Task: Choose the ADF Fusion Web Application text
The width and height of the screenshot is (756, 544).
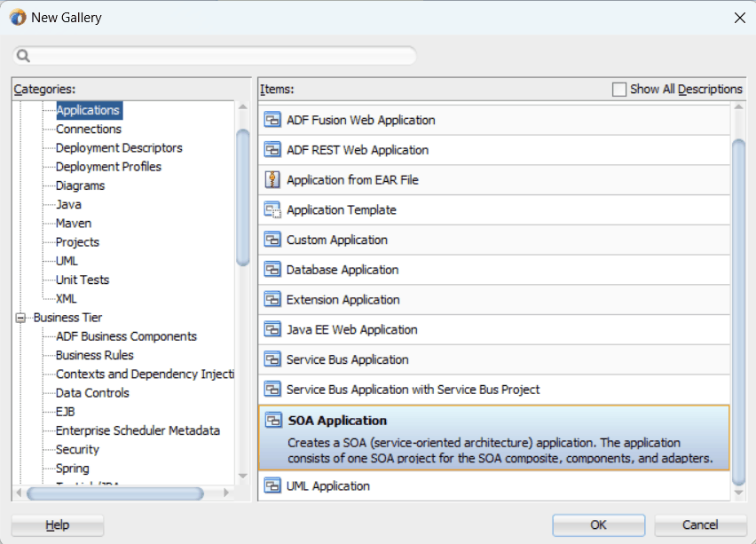Action: [360, 120]
